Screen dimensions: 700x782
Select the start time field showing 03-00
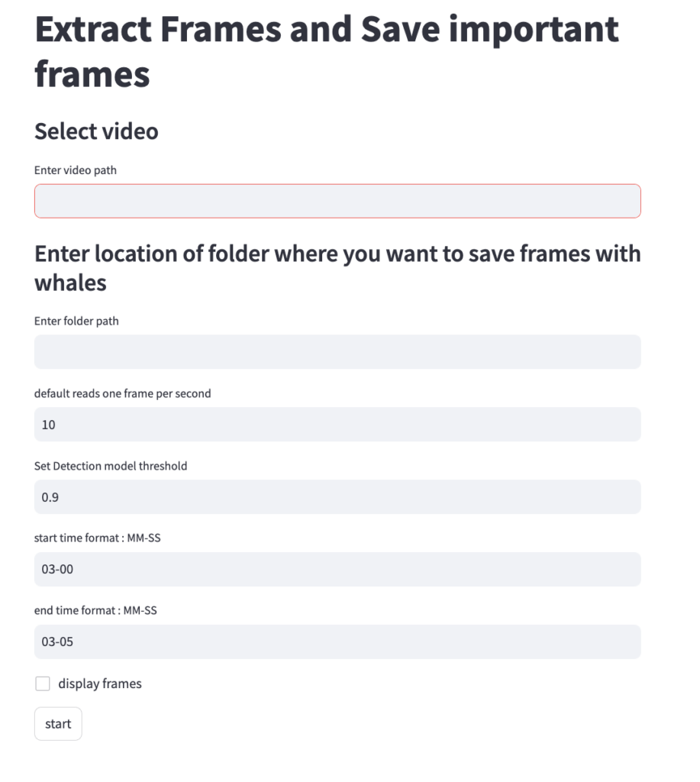(x=337, y=569)
